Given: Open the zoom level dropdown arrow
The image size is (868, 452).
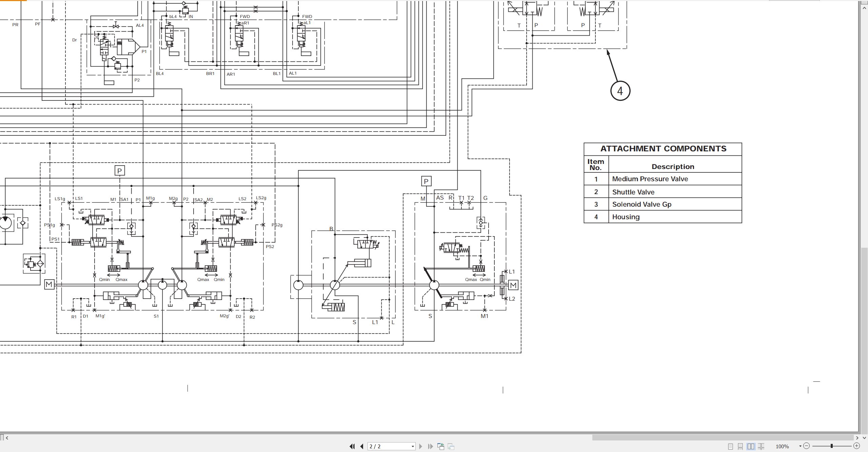Looking at the screenshot, I should pos(800,446).
